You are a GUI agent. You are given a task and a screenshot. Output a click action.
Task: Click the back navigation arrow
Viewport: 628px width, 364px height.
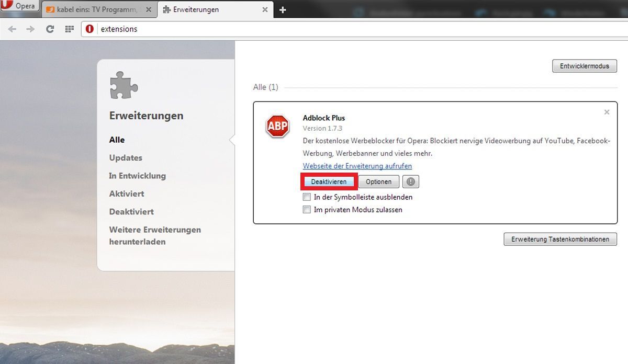coord(12,29)
